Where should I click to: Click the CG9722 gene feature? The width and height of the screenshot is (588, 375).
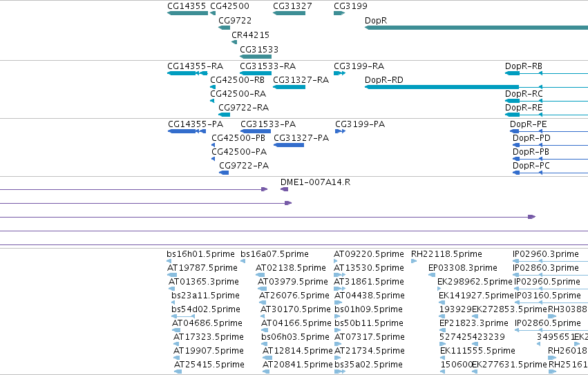[x=225, y=28]
